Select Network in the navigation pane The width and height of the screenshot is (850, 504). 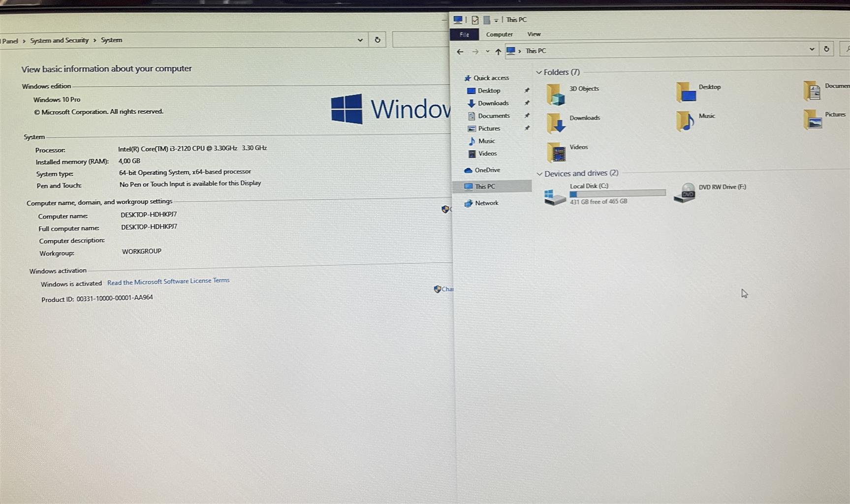[486, 203]
